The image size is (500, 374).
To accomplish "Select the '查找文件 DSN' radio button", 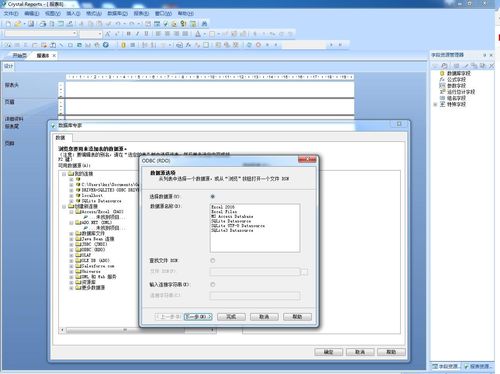I will 213,260.
